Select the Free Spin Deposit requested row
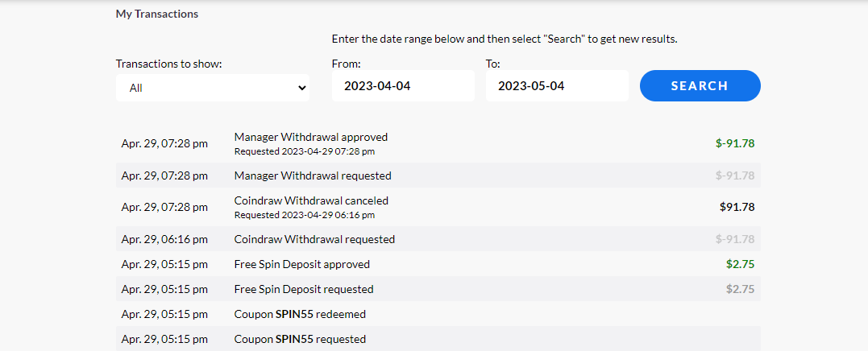 click(304, 289)
